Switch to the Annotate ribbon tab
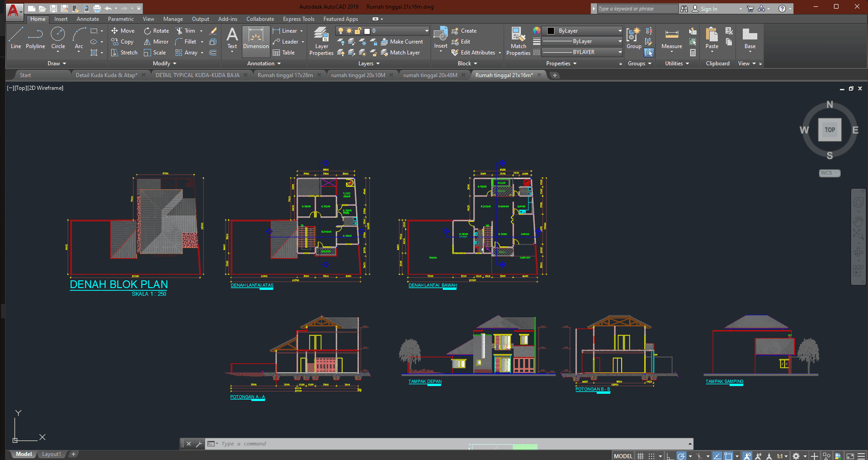This screenshot has width=868, height=460. pos(88,19)
